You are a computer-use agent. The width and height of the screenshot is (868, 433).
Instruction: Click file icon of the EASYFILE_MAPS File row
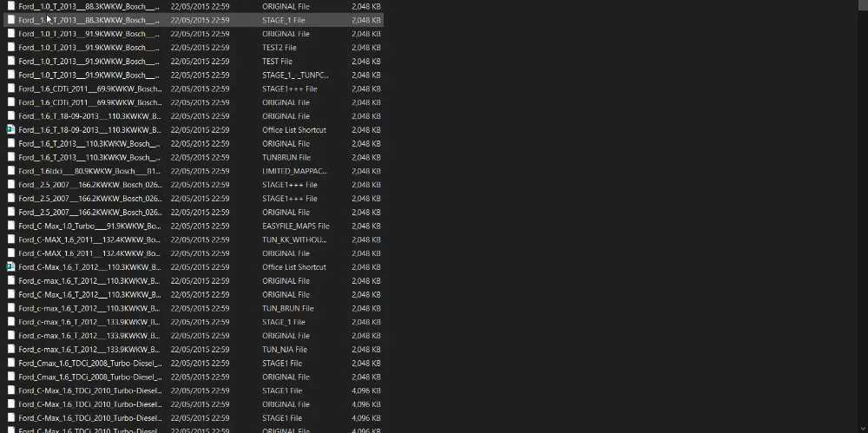click(10, 226)
